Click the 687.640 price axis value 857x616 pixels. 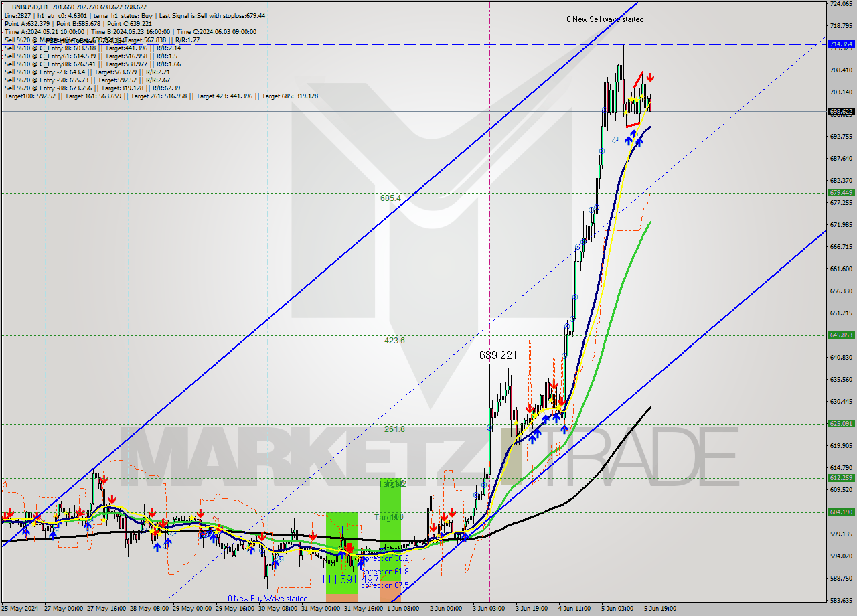[841, 158]
